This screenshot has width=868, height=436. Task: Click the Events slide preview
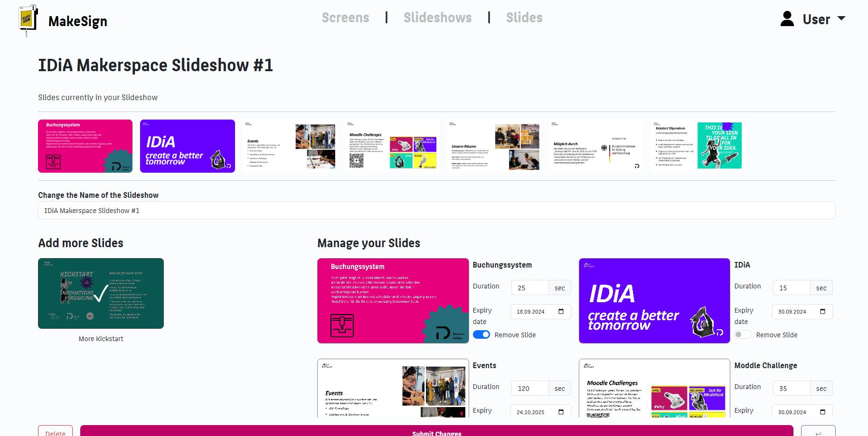click(x=393, y=388)
